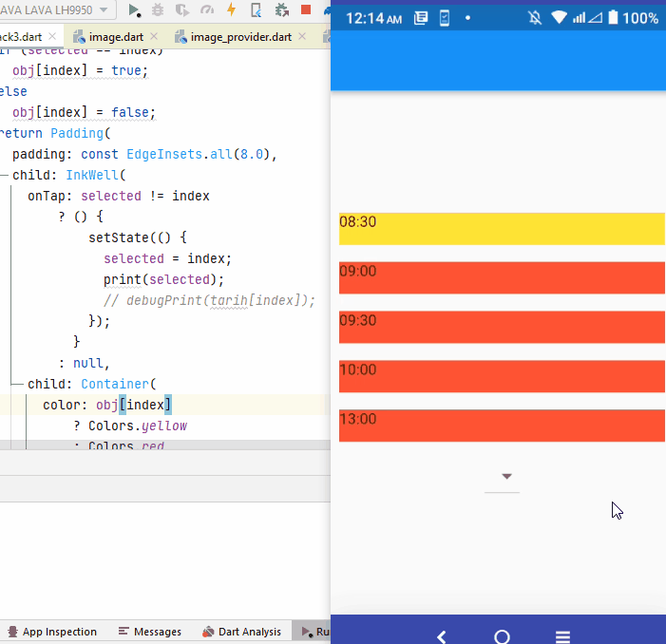Tap the red 09:30 time slot
The image size is (666, 644).
coord(502,328)
